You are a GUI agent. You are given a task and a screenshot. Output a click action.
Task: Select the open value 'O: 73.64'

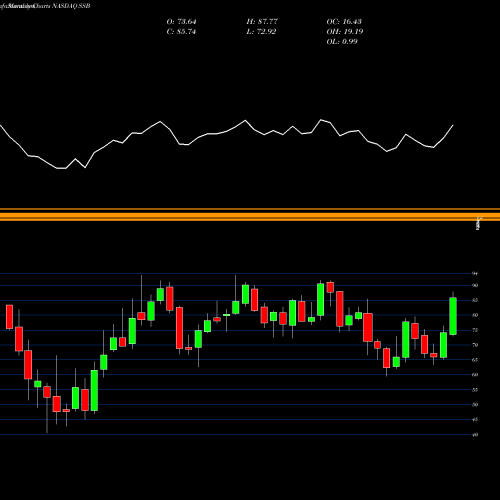tap(181, 22)
